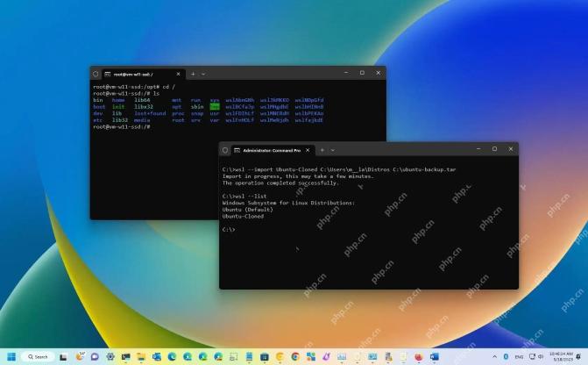The image size is (588, 365).
Task: Open the ENG language switcher
Action: point(520,357)
